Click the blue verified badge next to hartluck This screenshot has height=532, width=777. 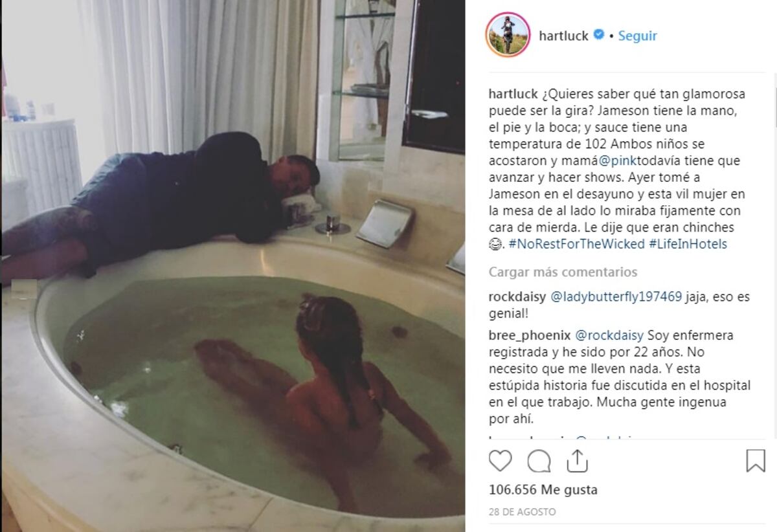599,35
